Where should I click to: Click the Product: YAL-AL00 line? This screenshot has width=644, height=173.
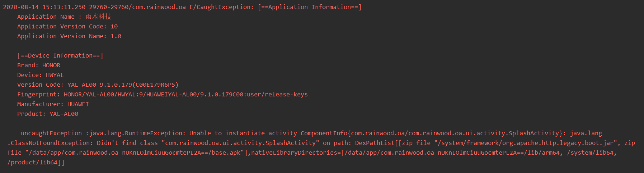[48, 114]
